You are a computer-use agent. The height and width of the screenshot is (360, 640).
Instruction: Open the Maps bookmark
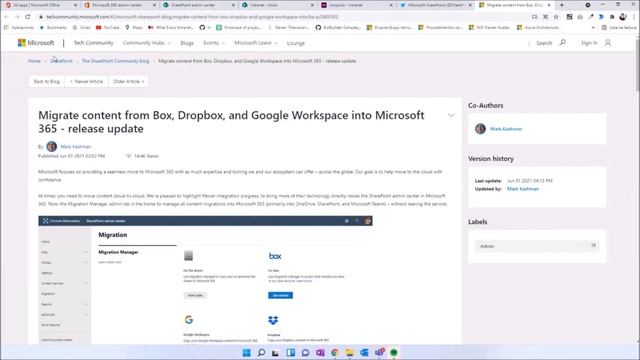pyautogui.click(x=134, y=27)
